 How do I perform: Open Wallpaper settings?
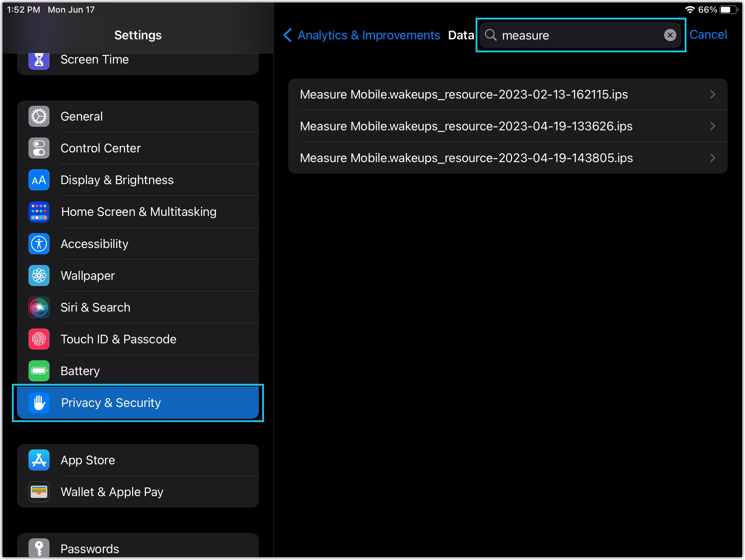pyautogui.click(x=138, y=275)
